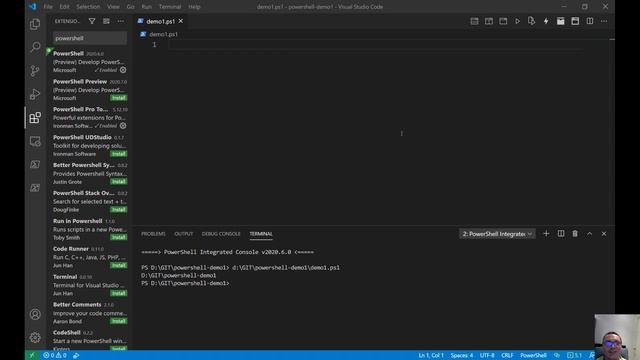
Task: Open the Manage gear at activity bar bottom
Action: 35,338
